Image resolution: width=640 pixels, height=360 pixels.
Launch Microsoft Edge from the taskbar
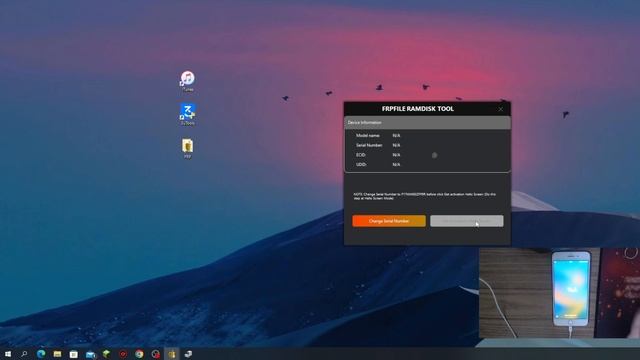[41, 354]
